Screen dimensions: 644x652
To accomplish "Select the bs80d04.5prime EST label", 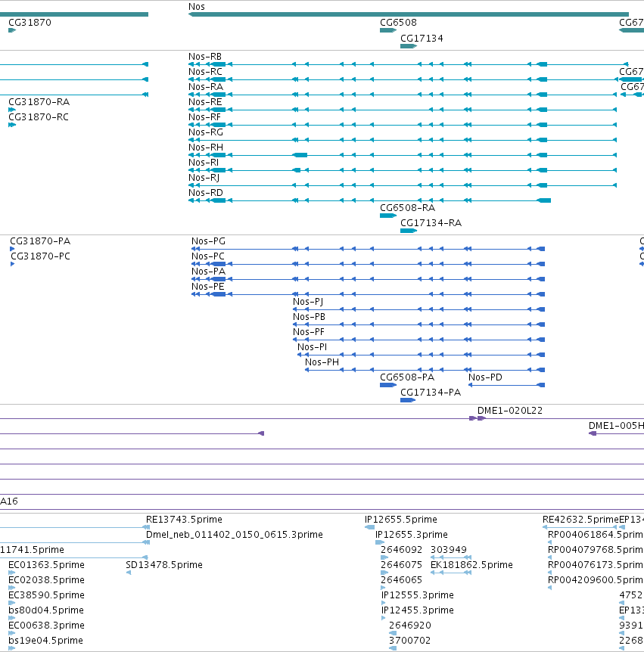I will tap(46, 610).
